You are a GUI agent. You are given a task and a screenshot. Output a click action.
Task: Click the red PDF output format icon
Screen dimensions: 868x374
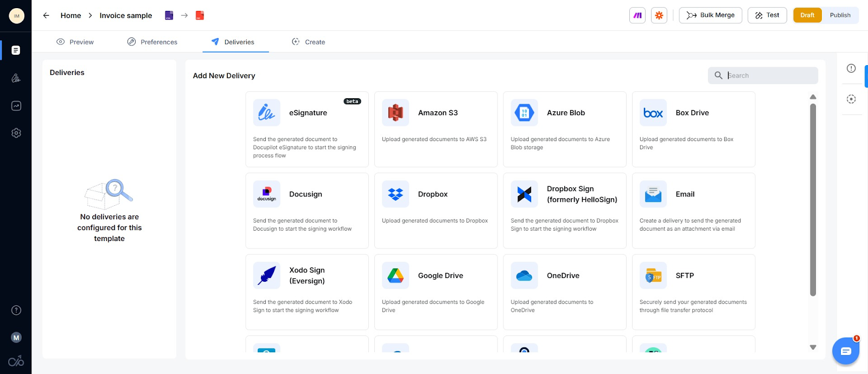point(200,15)
